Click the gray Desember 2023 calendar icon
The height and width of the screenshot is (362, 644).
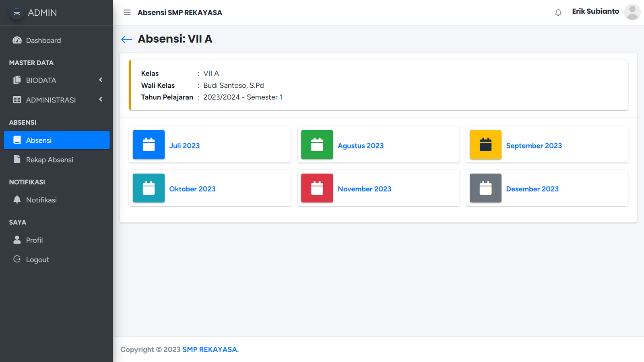(485, 188)
